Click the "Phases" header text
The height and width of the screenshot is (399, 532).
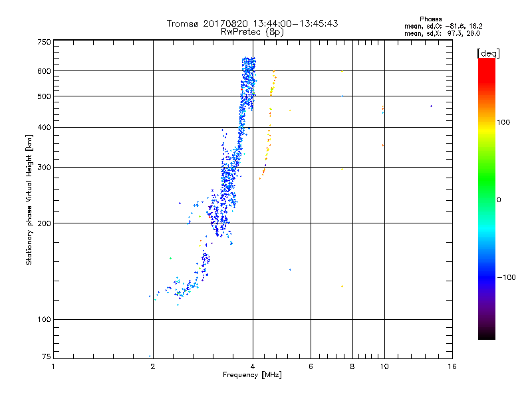pos(430,19)
